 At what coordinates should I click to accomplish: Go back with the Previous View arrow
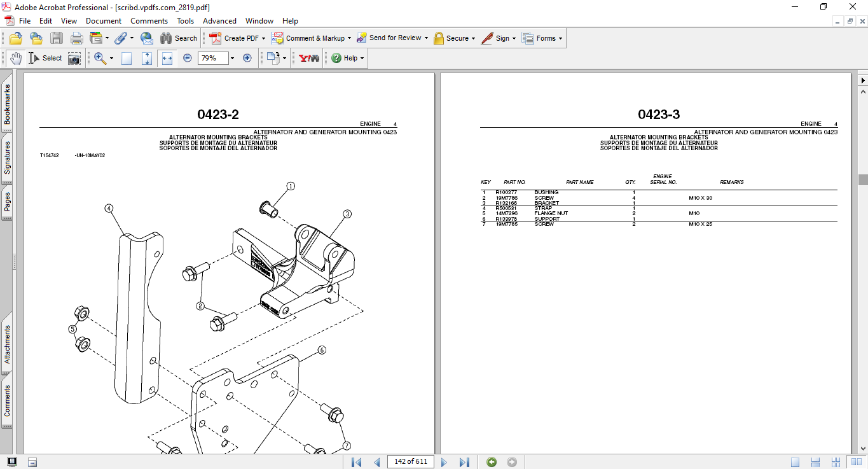tap(491, 461)
